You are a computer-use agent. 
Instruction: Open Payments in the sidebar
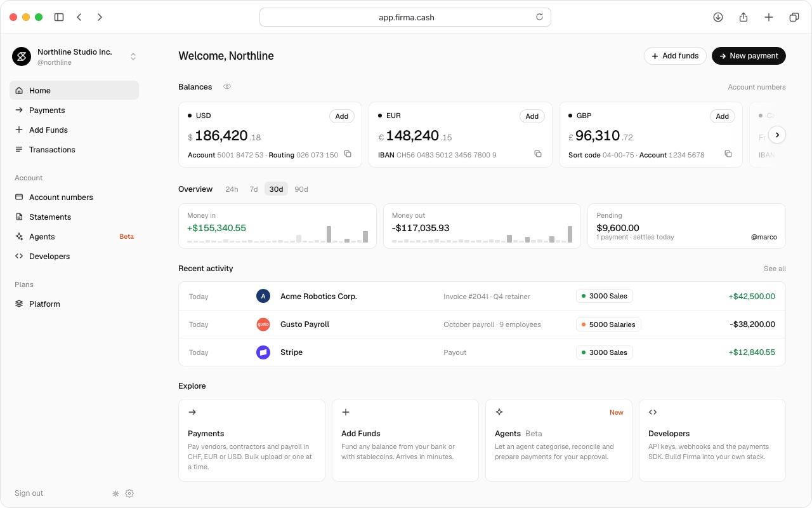point(74,110)
